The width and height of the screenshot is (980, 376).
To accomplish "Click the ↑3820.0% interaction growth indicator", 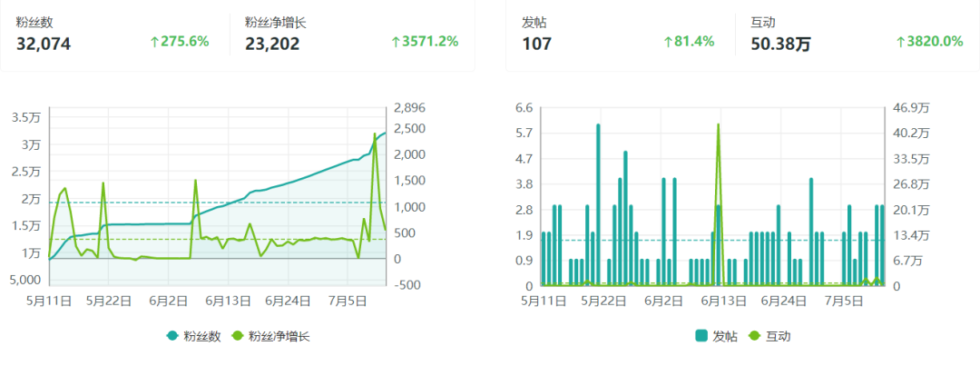I will (928, 42).
